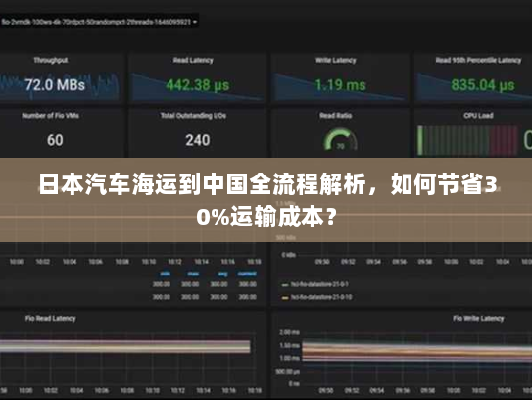Select the 835.04 µs percentile value
The height and width of the screenshot is (400, 532).
[482, 85]
